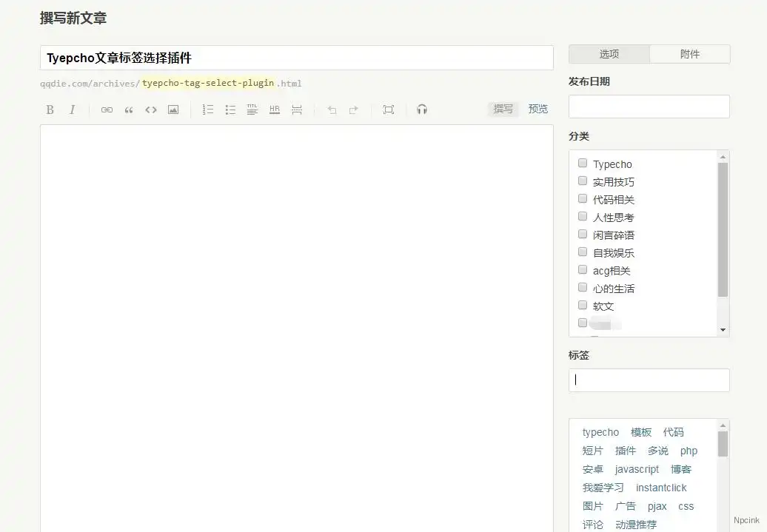Insert a code block using the angle brackets icon
767x532 pixels.
(151, 110)
